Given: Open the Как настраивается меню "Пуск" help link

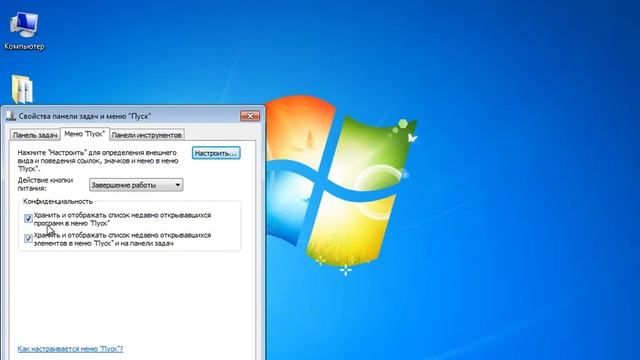Looking at the screenshot, I should tap(70, 349).
